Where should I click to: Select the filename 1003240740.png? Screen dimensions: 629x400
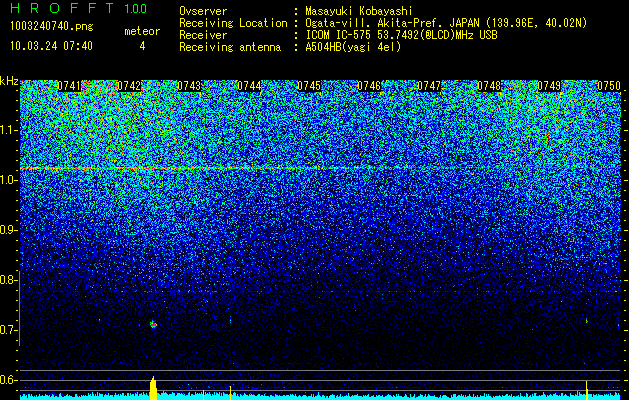52,27
